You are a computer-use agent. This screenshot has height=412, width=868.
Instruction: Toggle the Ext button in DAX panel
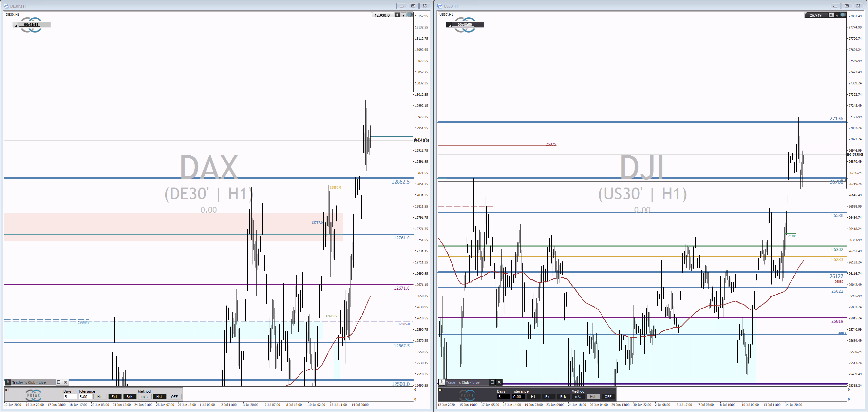pos(115,397)
